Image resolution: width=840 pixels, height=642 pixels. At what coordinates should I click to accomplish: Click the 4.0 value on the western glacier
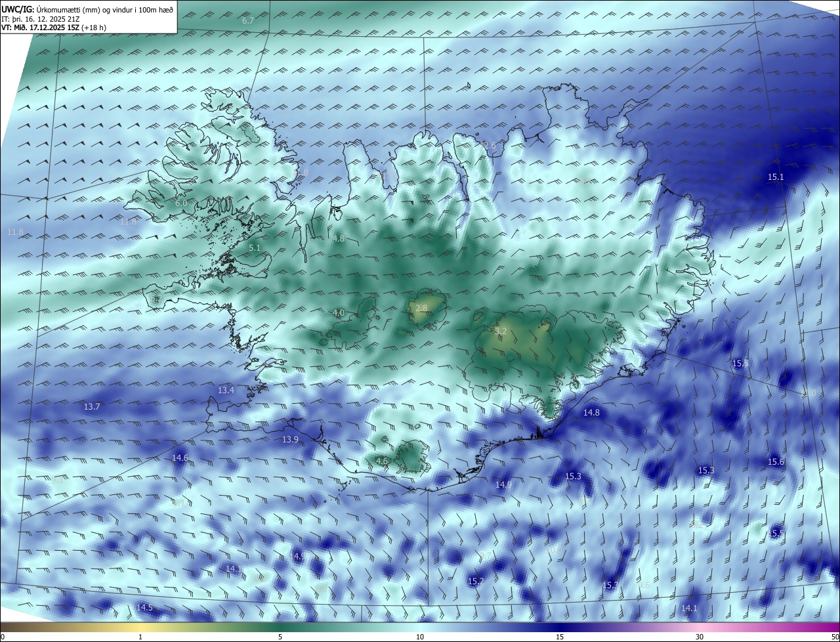[339, 313]
